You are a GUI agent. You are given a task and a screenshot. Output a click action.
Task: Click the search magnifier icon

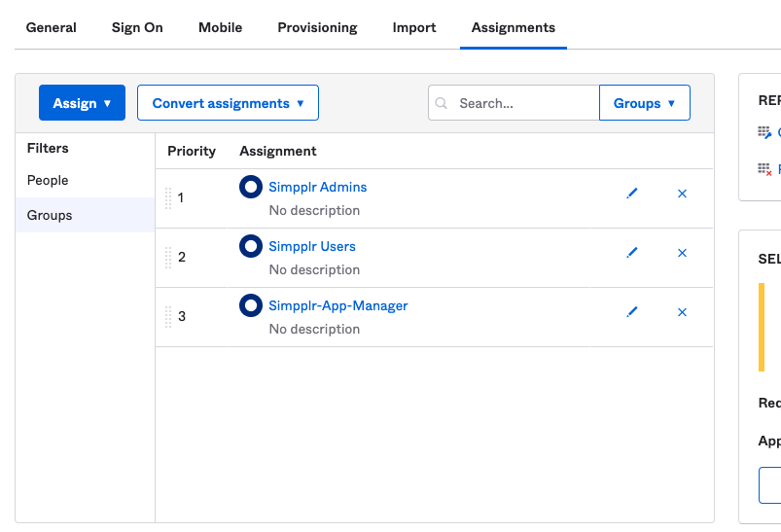pos(441,103)
